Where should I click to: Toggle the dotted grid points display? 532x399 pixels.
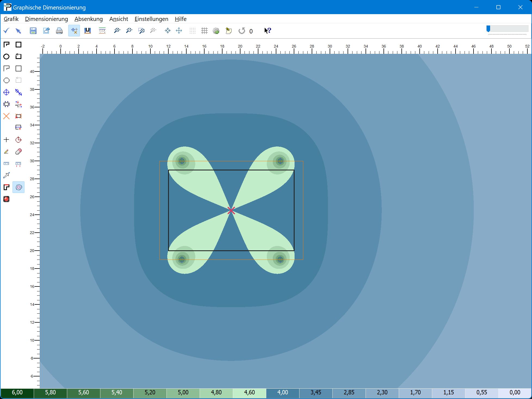(192, 31)
